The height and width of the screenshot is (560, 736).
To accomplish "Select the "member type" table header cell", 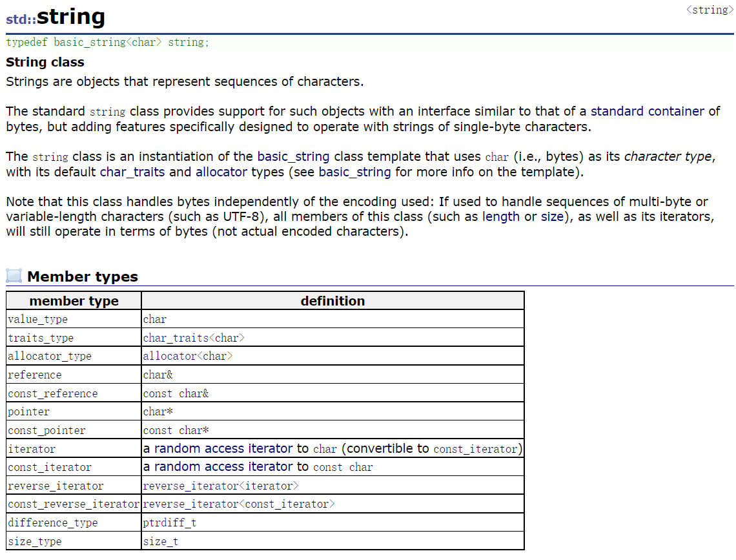I will point(74,300).
